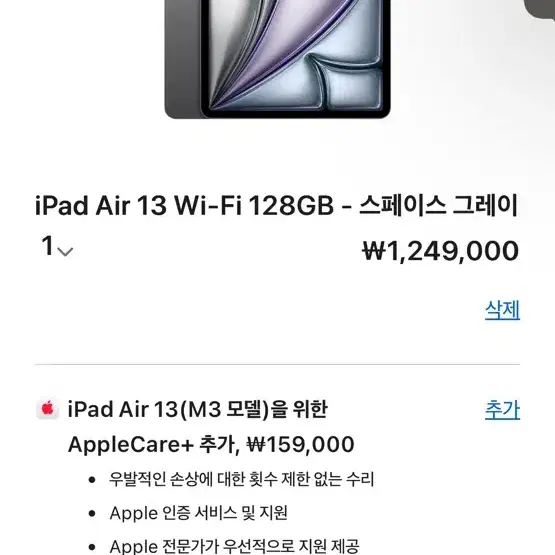Click the 'Apple 전문가가 우선적으로 지원 제공' bullet
Screen dimensions: 555x555
click(x=234, y=546)
